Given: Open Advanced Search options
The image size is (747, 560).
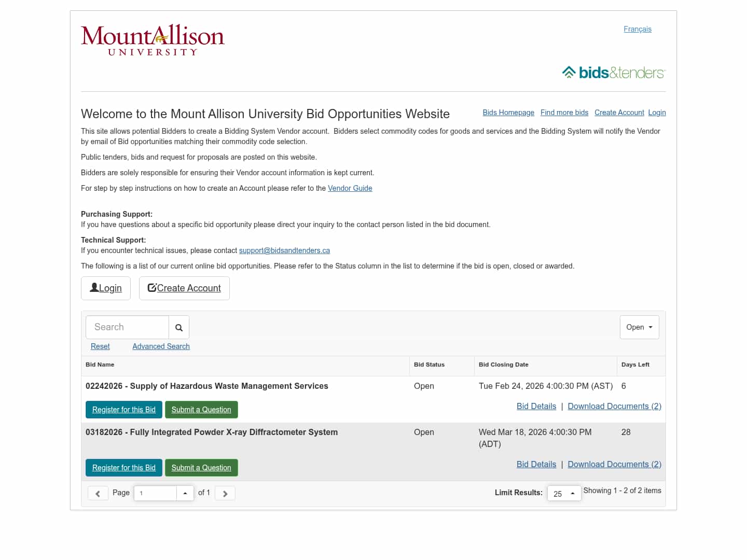Looking at the screenshot, I should pyautogui.click(x=161, y=346).
